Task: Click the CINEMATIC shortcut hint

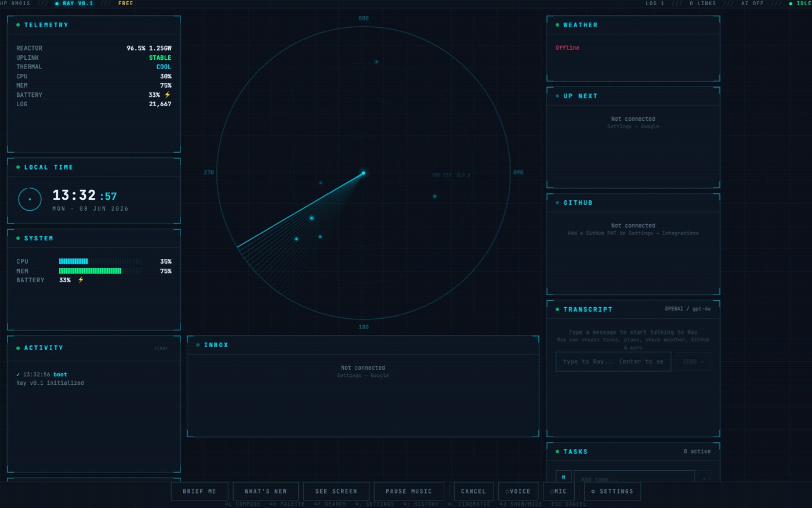Action: [469, 504]
